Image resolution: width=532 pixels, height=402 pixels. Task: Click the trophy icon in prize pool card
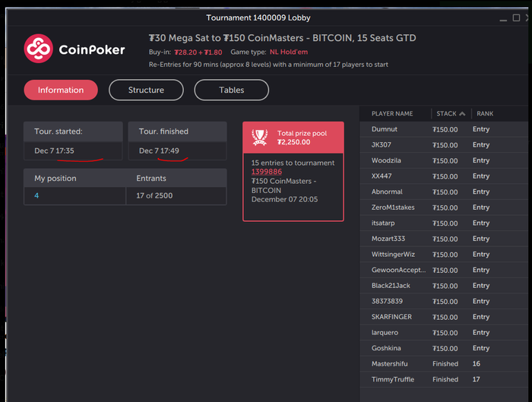[260, 137]
